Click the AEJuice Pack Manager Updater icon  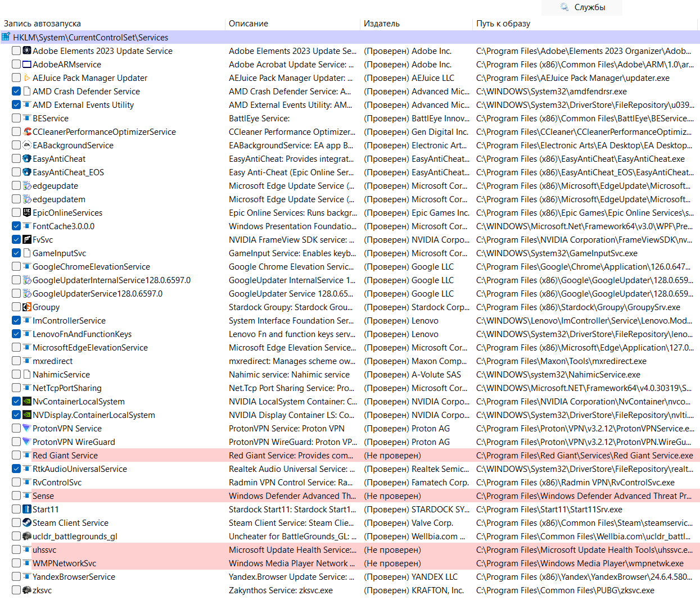pos(26,78)
